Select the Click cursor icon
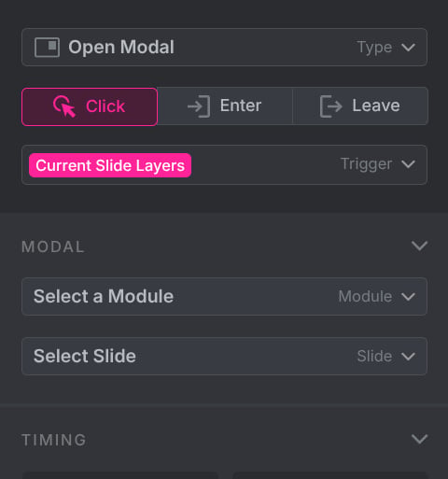 pos(64,106)
